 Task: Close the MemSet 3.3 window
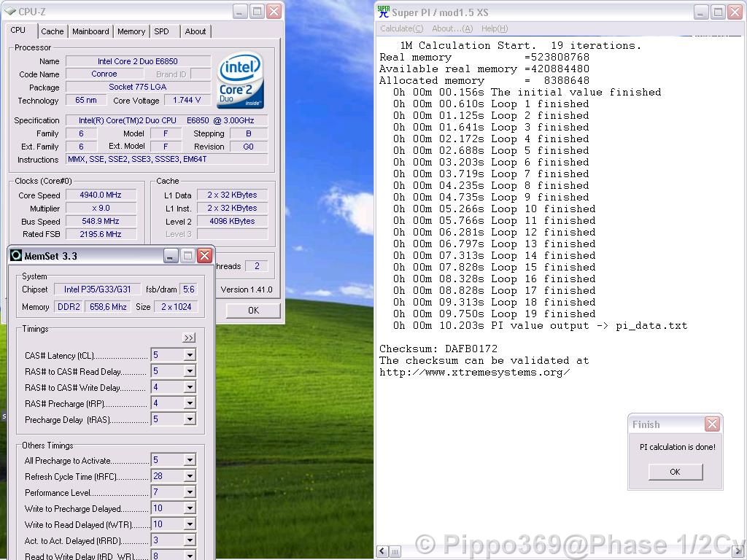[204, 256]
